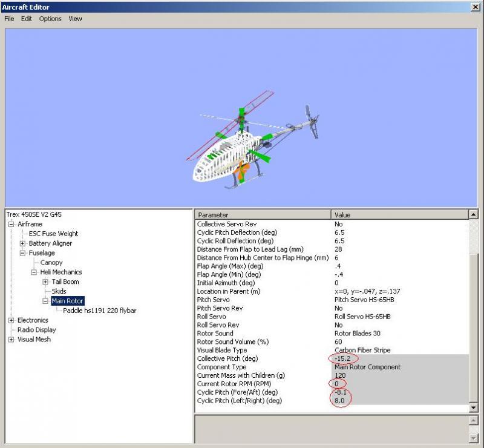This screenshot has height=448, width=484.
Task: Click the Parameter column header
Action: [263, 215]
